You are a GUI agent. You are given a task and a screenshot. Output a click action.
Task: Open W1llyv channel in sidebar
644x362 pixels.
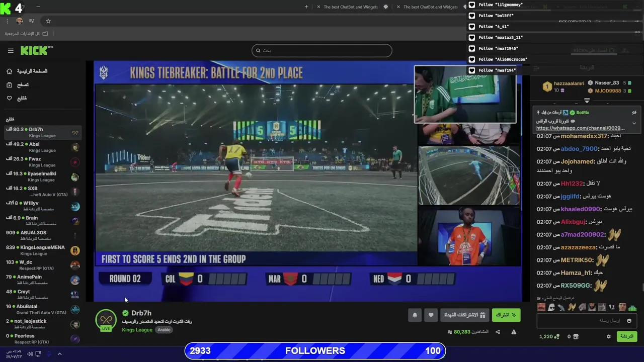tap(42, 206)
